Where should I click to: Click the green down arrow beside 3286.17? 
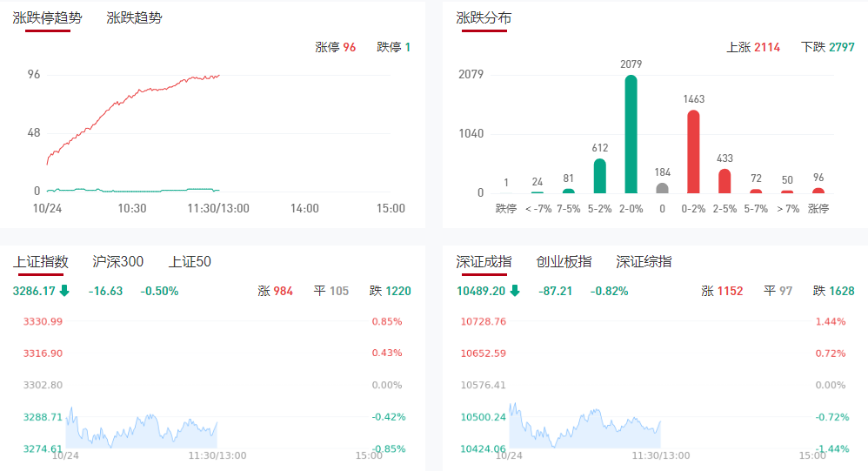(64, 291)
